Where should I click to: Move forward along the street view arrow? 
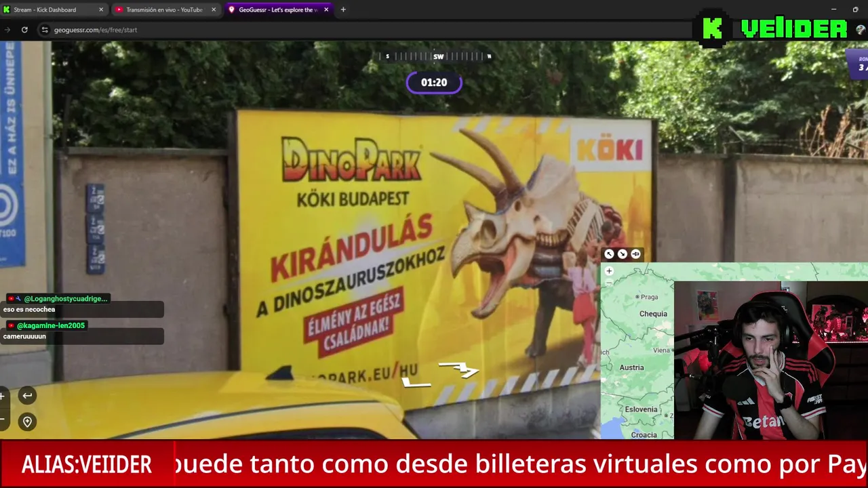tap(460, 369)
